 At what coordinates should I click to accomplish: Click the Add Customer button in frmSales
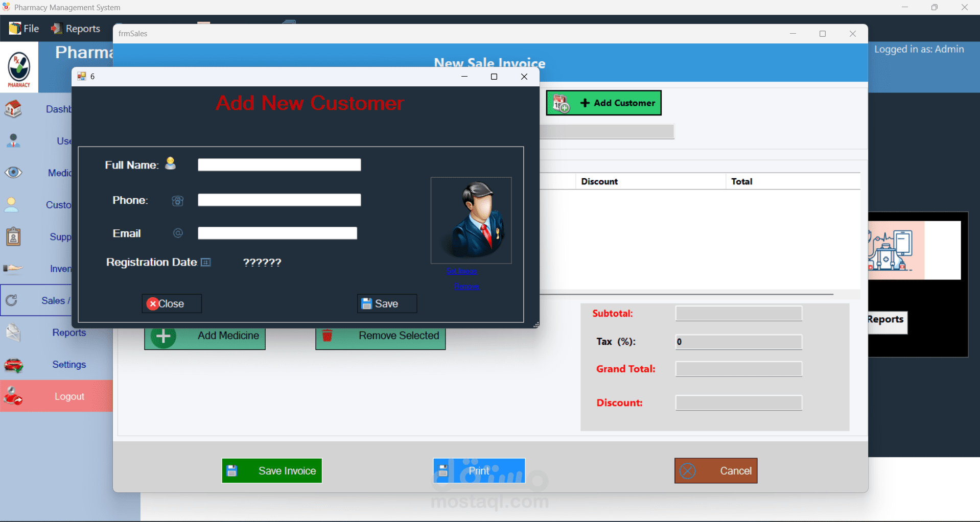(x=603, y=103)
